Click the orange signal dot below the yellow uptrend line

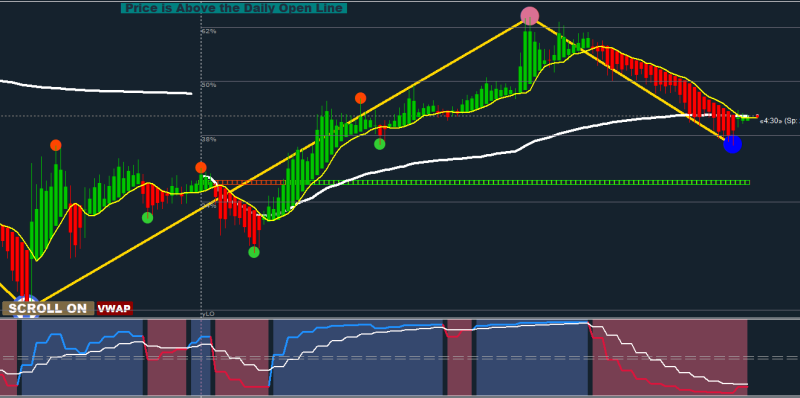point(360,98)
